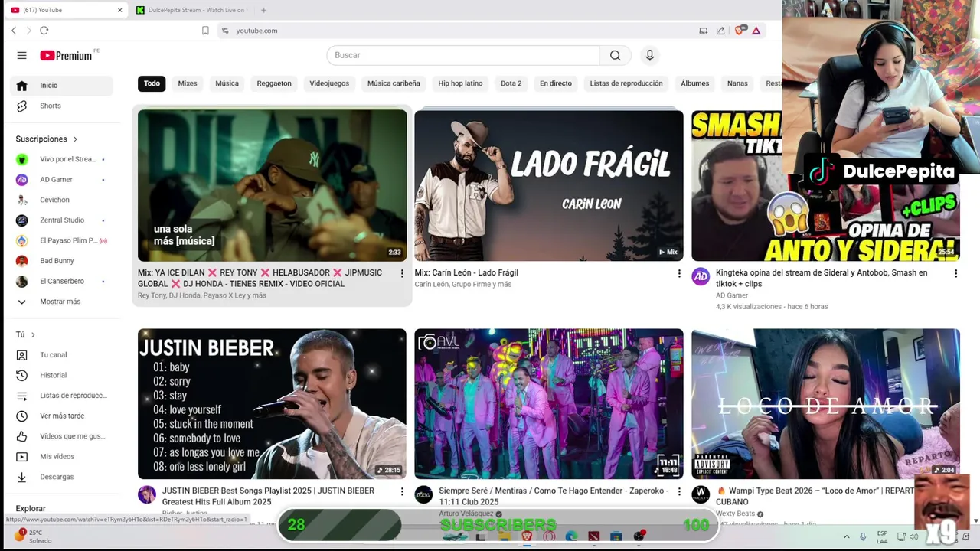Go back with the browser back arrow
Image resolution: width=980 pixels, height=551 pixels.
[14, 31]
